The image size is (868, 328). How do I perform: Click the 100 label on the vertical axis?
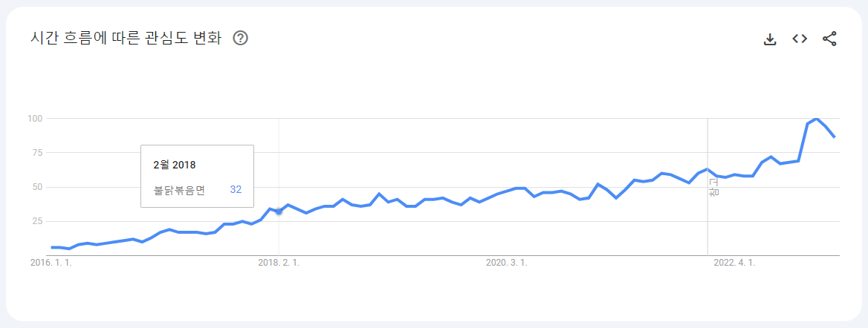(x=36, y=119)
